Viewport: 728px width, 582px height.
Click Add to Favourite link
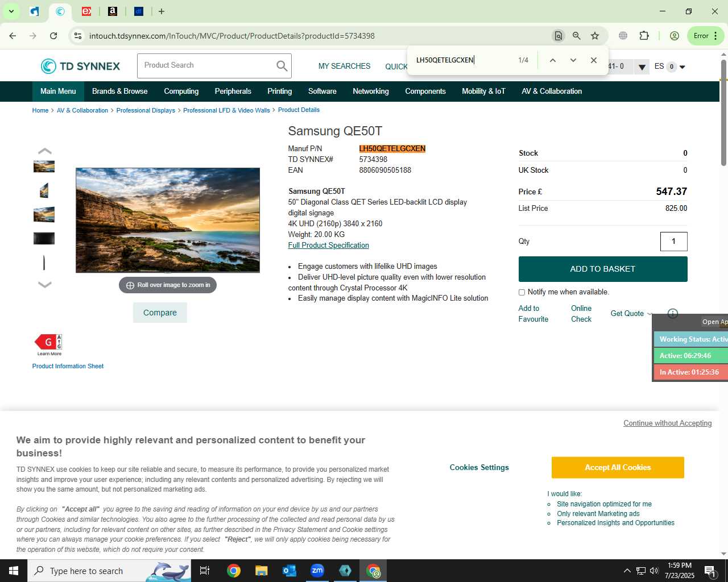click(533, 314)
